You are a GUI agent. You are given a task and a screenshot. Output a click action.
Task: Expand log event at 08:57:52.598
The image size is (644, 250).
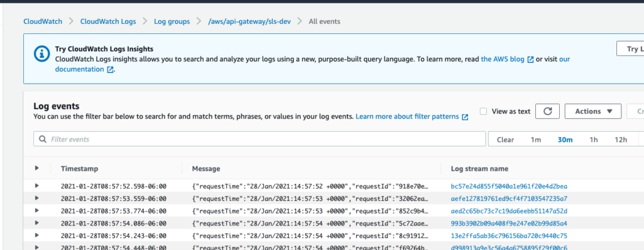coord(37,186)
